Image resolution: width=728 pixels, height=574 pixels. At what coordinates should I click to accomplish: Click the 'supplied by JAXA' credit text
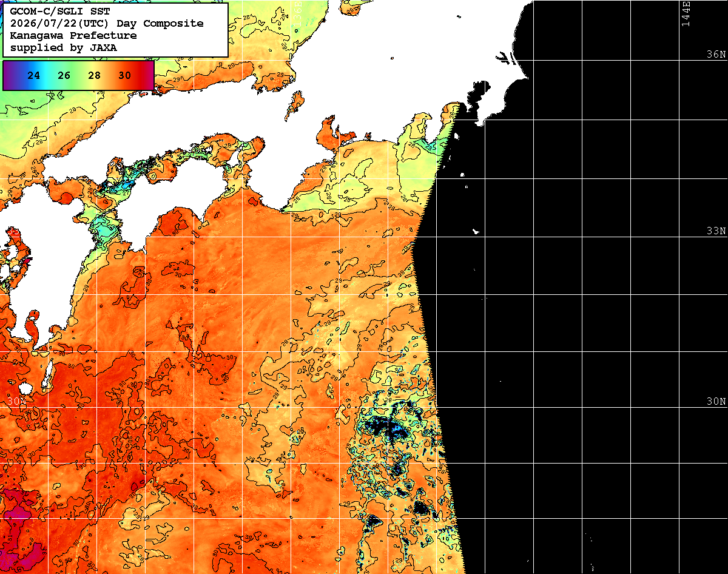point(64,47)
